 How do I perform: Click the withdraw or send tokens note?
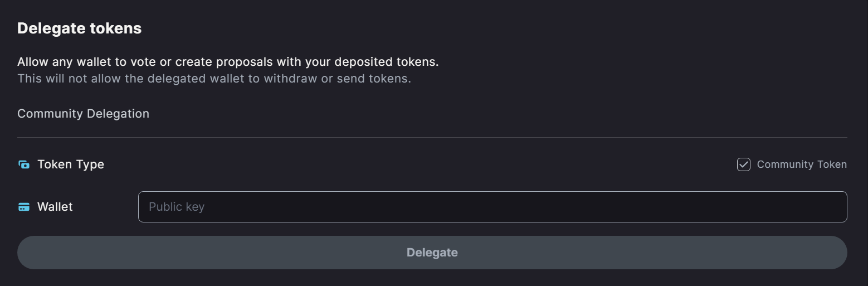[x=214, y=79]
